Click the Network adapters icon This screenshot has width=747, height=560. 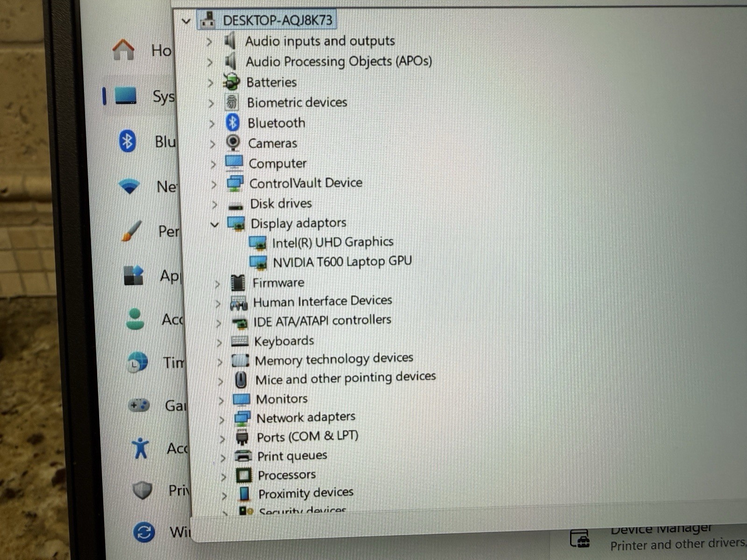242,418
